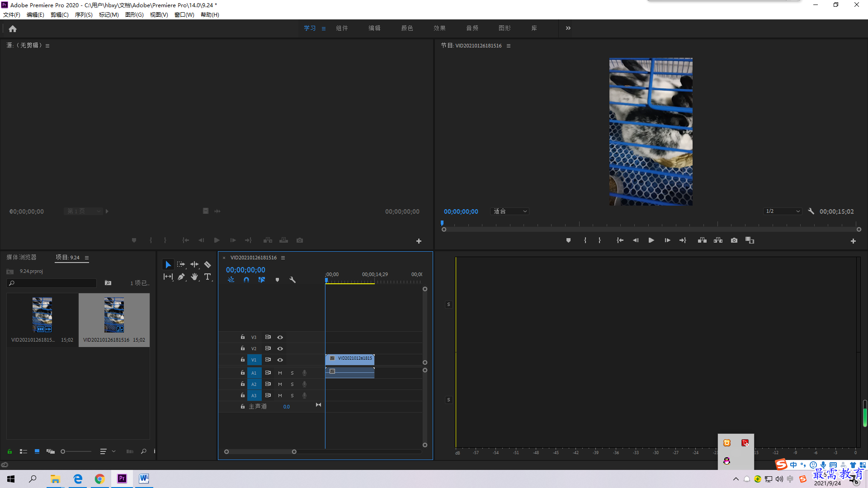Export frame with camera icon in program monitor
868x488 pixels.
coord(734,240)
